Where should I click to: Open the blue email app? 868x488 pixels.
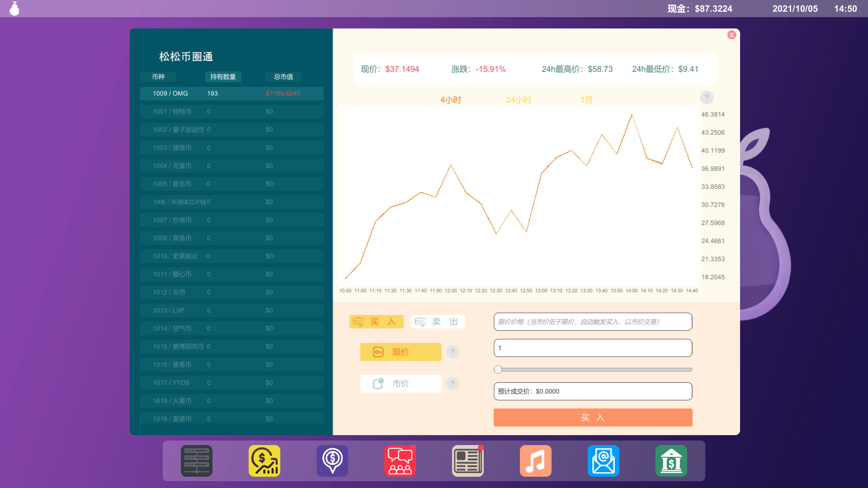603,461
